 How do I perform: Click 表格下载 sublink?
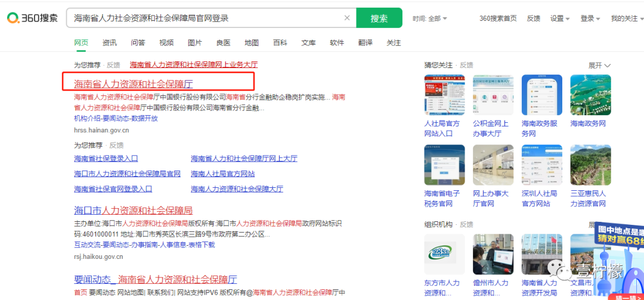201,245
